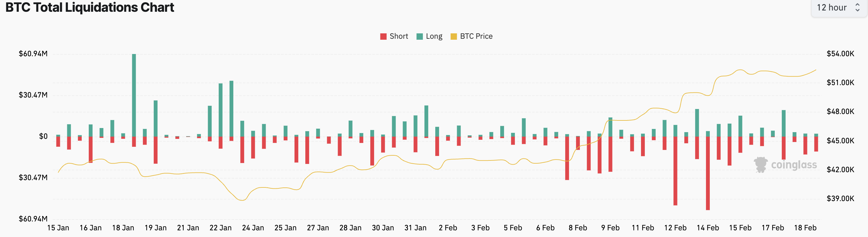Click the $54.00K price axis label
This screenshot has height=237, width=868.
[840, 54]
